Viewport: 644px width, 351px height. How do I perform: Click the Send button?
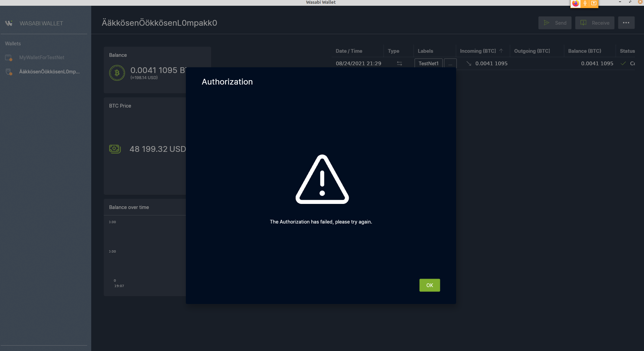(x=555, y=23)
